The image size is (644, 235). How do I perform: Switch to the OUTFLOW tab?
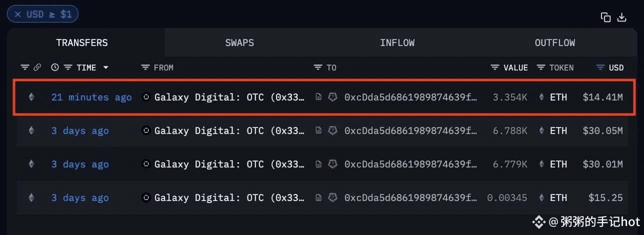coord(555,42)
